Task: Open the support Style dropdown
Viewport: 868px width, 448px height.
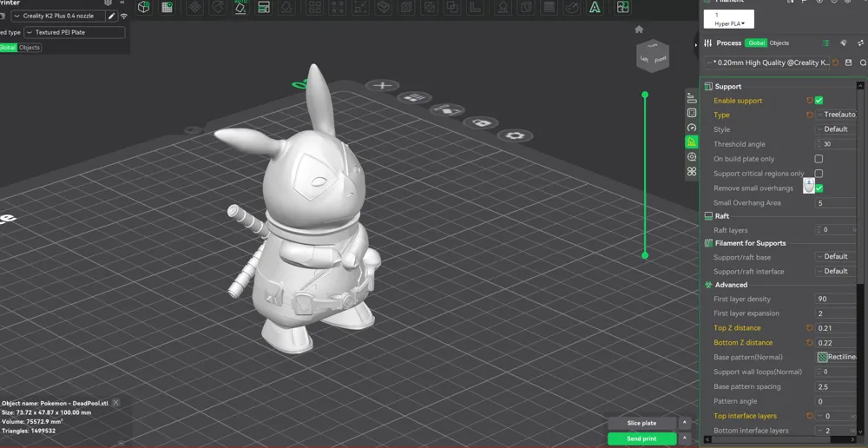Action: click(836, 129)
